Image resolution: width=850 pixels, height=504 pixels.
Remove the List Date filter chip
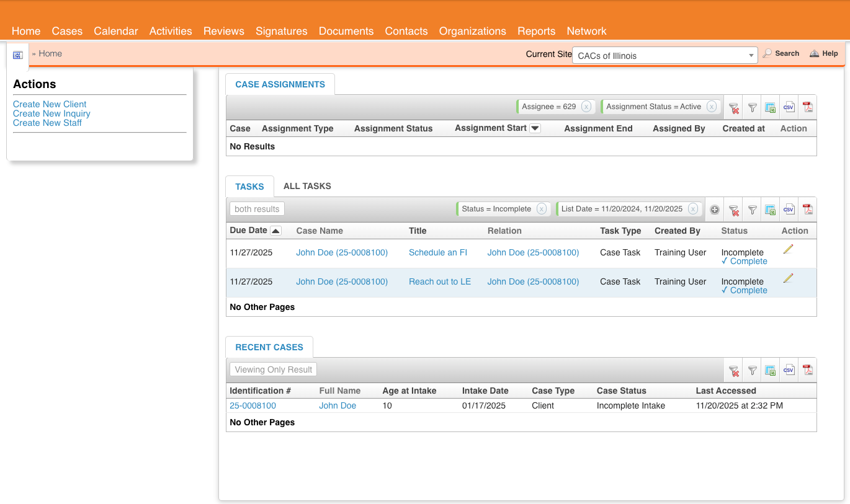click(x=693, y=209)
